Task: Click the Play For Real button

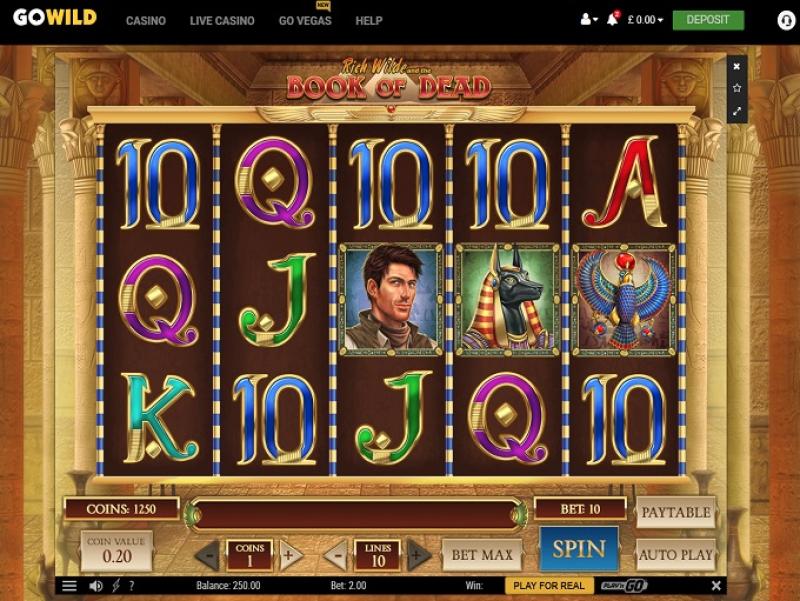Action: coord(549,586)
